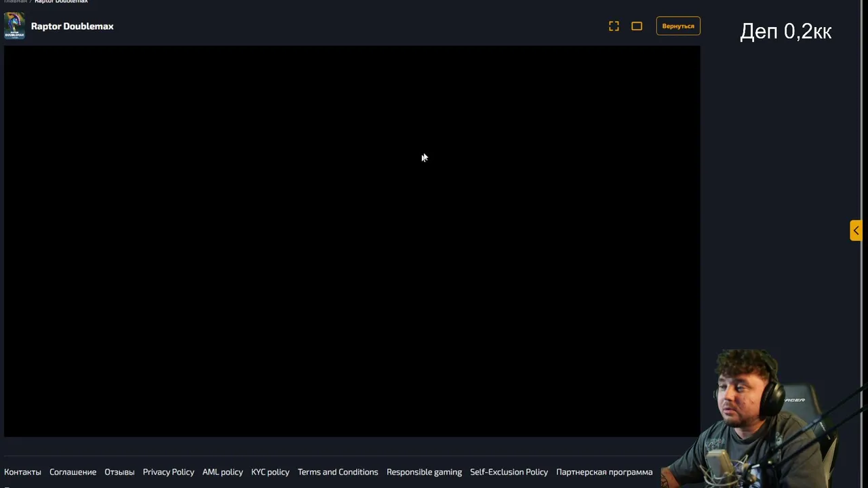Image resolution: width=868 pixels, height=488 pixels.
Task: Click the Вернуться button
Action: pos(678,26)
